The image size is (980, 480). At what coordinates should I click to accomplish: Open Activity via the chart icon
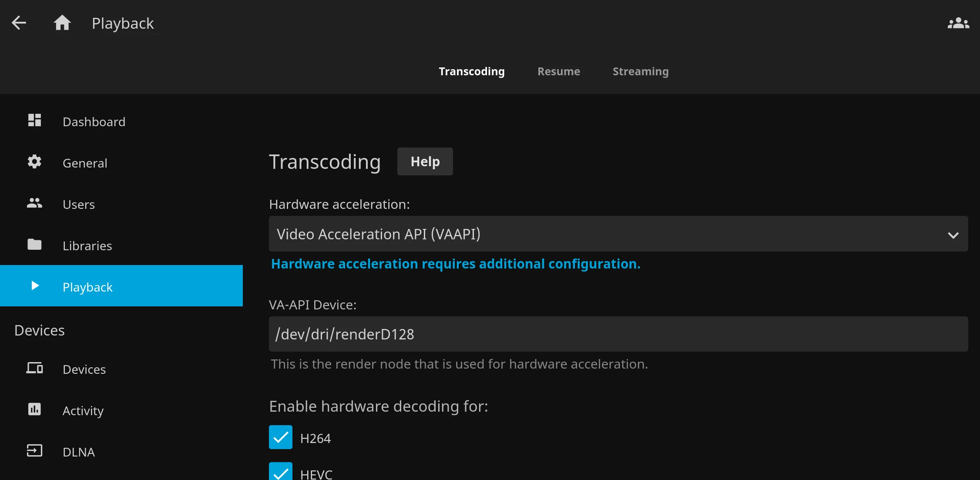click(34, 409)
